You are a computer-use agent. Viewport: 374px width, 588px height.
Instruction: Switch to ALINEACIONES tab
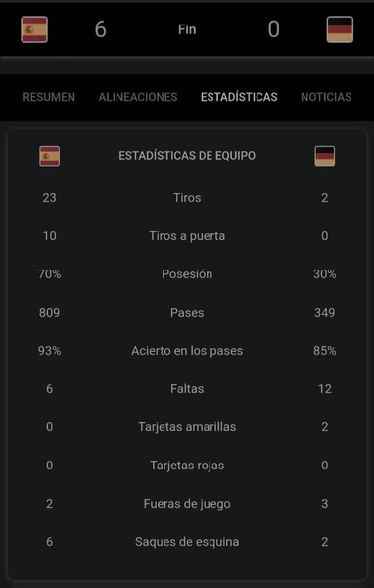click(138, 97)
